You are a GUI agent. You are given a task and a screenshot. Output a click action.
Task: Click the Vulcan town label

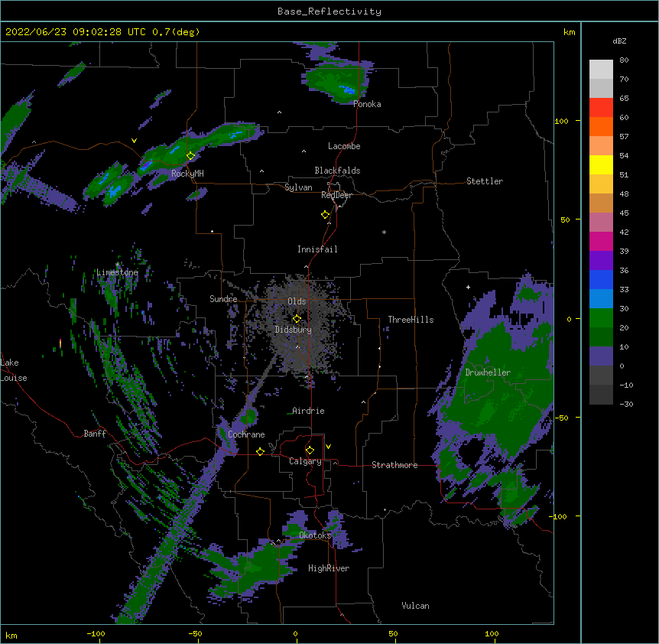click(415, 606)
